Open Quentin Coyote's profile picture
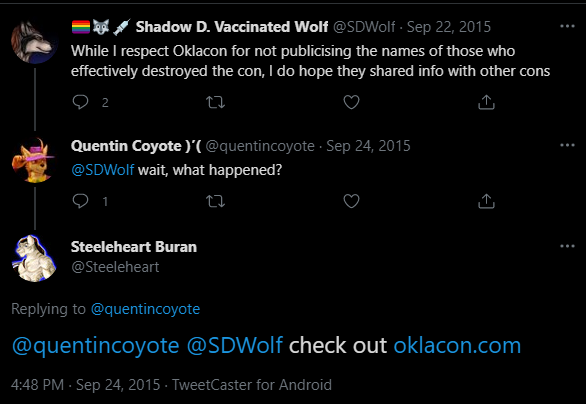The width and height of the screenshot is (586, 404). [34, 160]
